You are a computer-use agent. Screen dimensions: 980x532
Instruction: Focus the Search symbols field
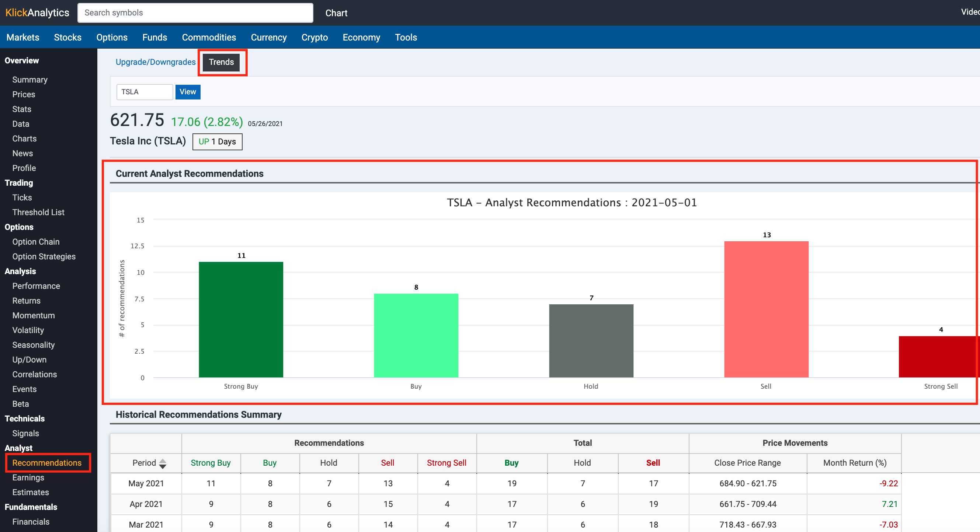(x=195, y=13)
